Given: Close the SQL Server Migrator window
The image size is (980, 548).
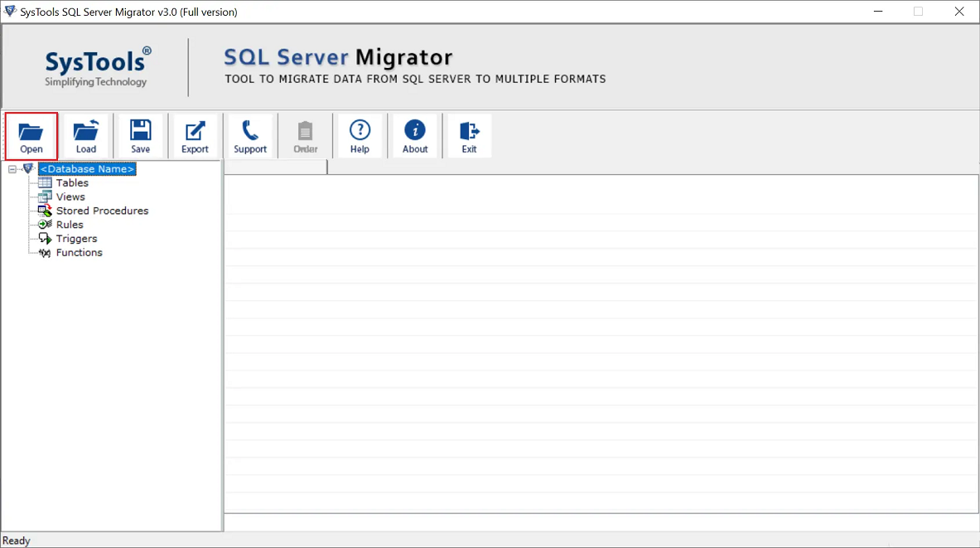Looking at the screenshot, I should [x=959, y=12].
